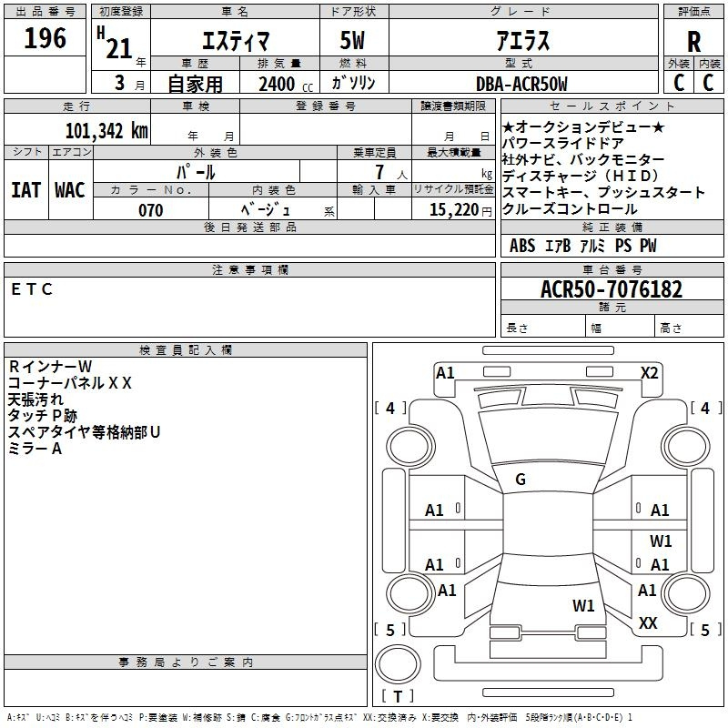Select the 純正装備 header
The image size is (728, 728).
[x=612, y=227]
